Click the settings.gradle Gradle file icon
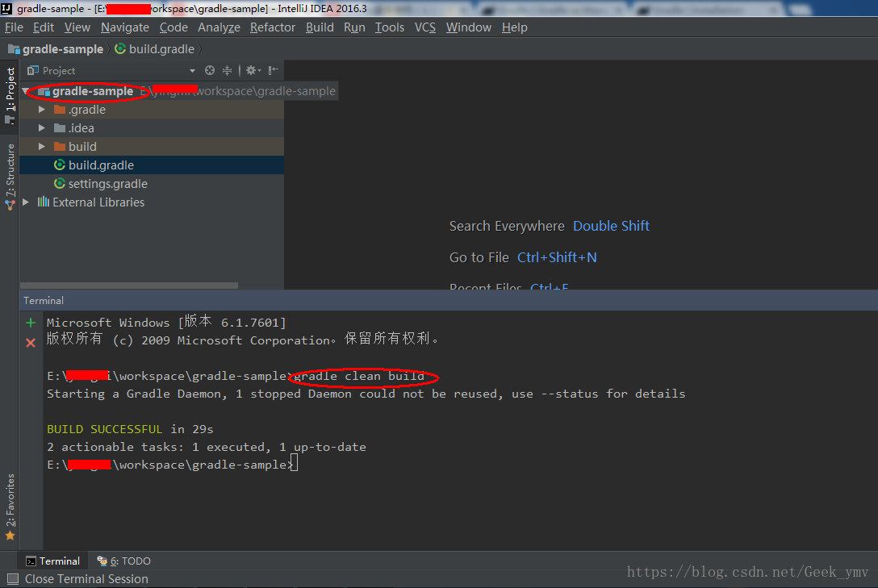Screen dimensions: 878x588 point(60,184)
